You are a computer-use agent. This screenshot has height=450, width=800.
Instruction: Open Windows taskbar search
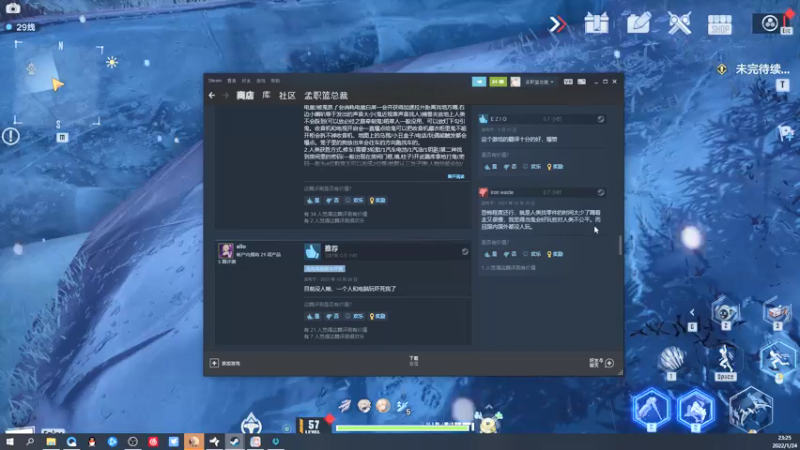(x=30, y=442)
